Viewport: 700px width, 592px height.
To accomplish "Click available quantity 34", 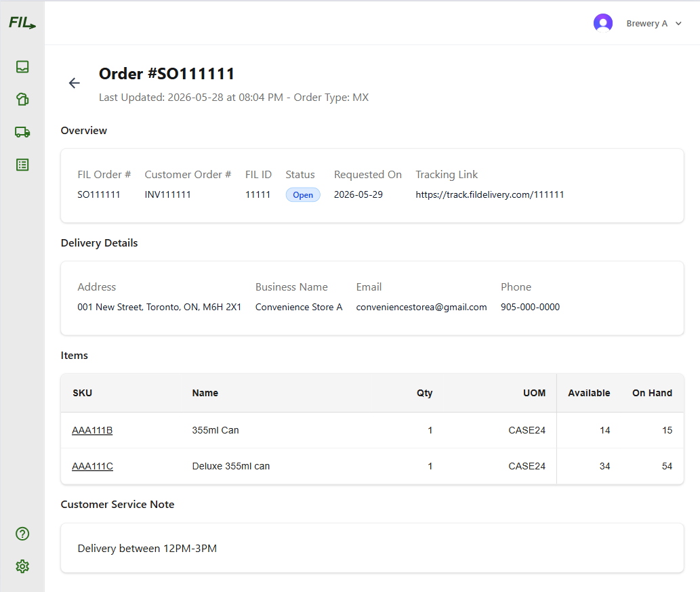I will pos(604,466).
